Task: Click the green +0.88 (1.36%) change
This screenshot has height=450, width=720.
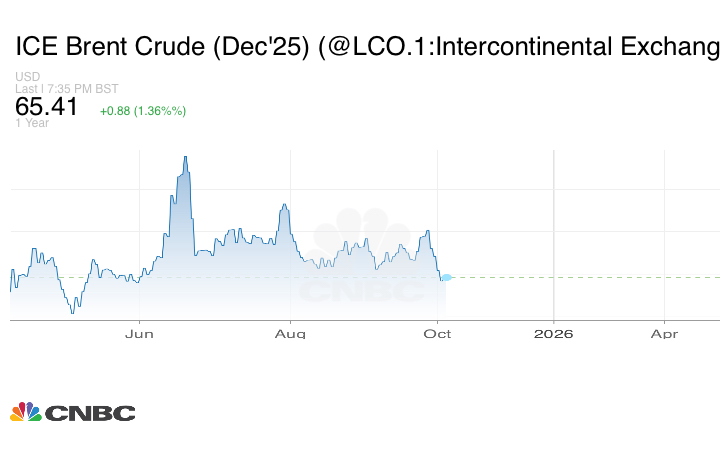Action: pyautogui.click(x=143, y=110)
